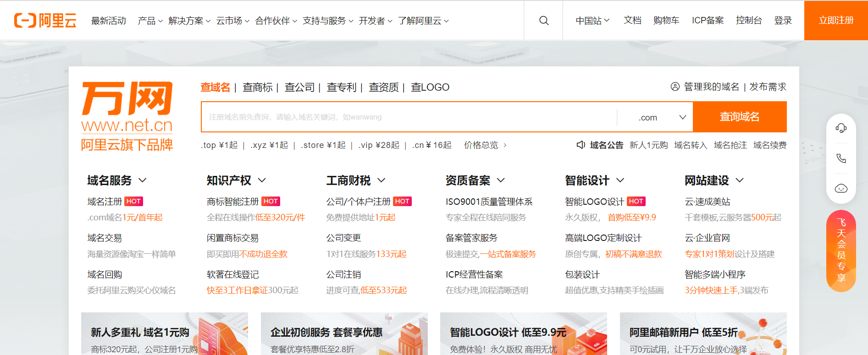Open 软著在线登记 service
The image size is (868, 355).
[x=232, y=275]
